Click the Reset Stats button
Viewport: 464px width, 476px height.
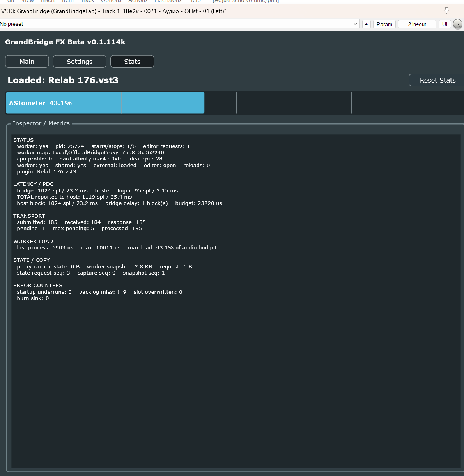point(437,80)
